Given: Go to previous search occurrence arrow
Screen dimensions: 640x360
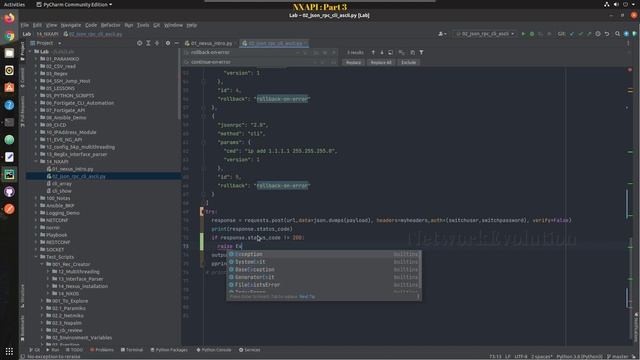Looking at the screenshot, I should click(x=373, y=53).
